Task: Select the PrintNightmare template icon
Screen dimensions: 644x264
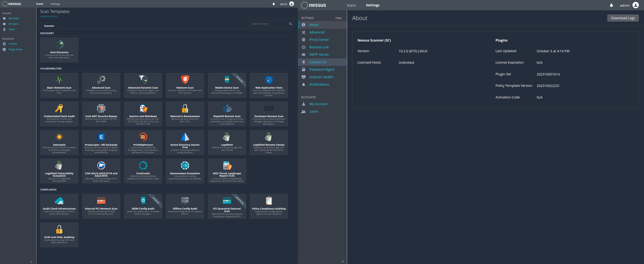Action: pyautogui.click(x=143, y=137)
